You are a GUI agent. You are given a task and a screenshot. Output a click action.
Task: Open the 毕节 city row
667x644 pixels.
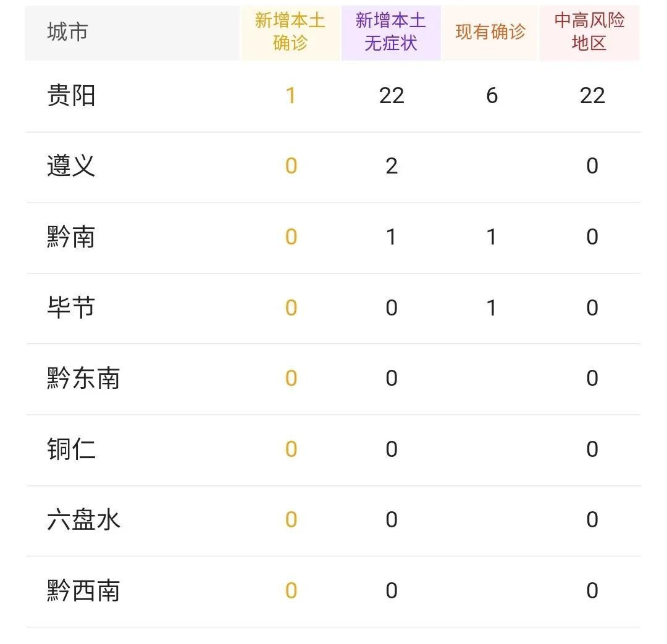coord(333,308)
